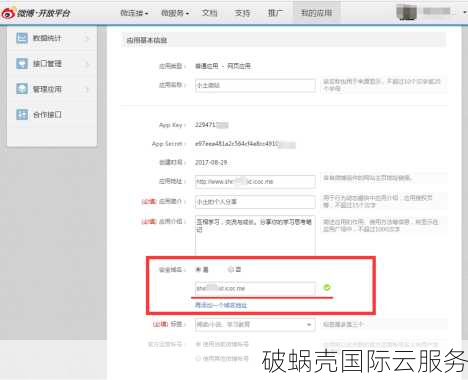Click the 管理应用 sidebar icon

22,89
